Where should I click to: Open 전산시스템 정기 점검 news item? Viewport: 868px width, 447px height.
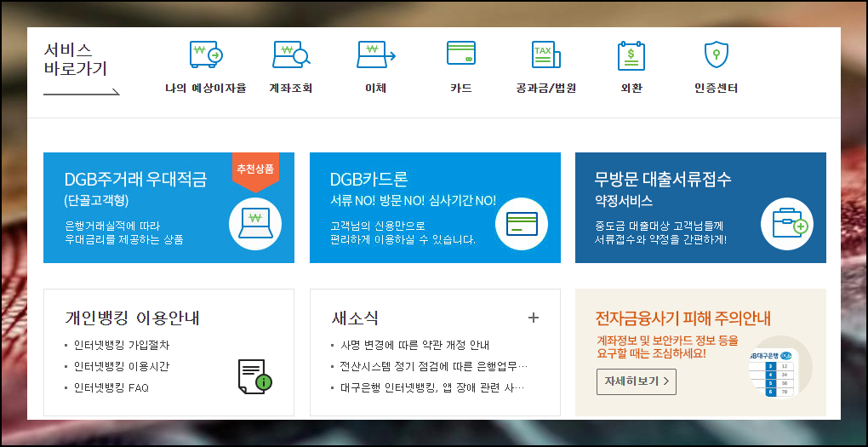434,367
